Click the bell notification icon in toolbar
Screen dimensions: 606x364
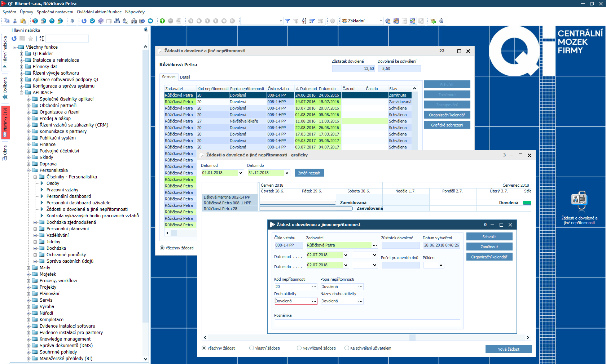coord(72,21)
